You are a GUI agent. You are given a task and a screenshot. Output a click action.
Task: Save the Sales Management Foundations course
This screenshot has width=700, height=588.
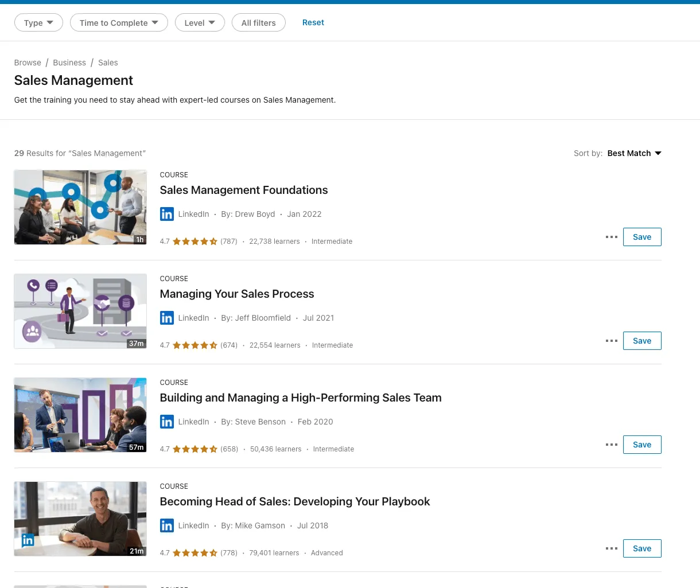(641, 236)
